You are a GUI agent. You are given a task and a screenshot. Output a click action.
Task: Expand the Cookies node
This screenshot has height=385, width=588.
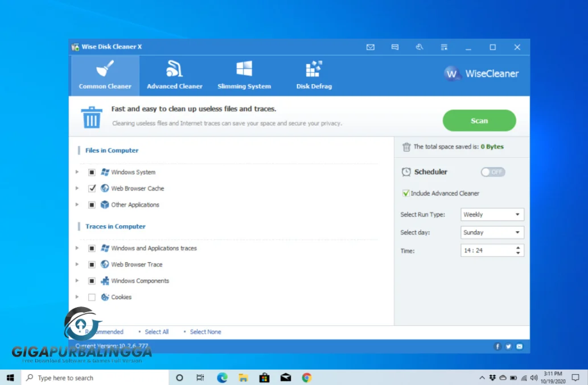(77, 297)
